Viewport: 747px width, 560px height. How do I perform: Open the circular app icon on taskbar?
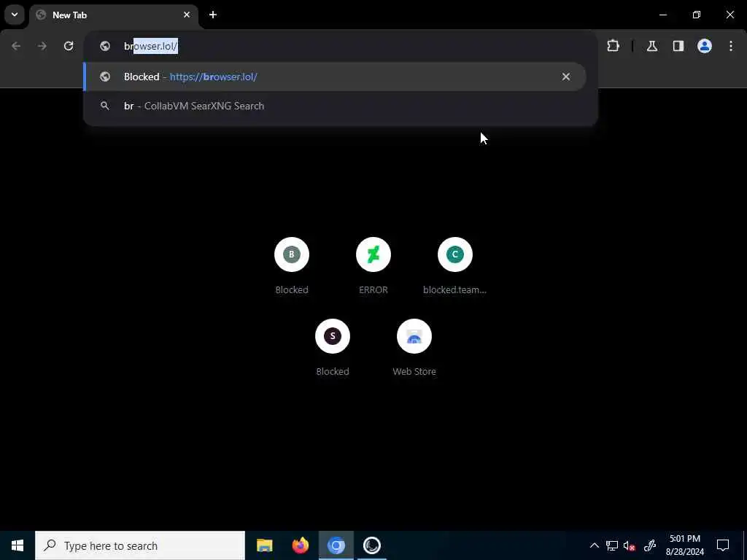coord(371,545)
